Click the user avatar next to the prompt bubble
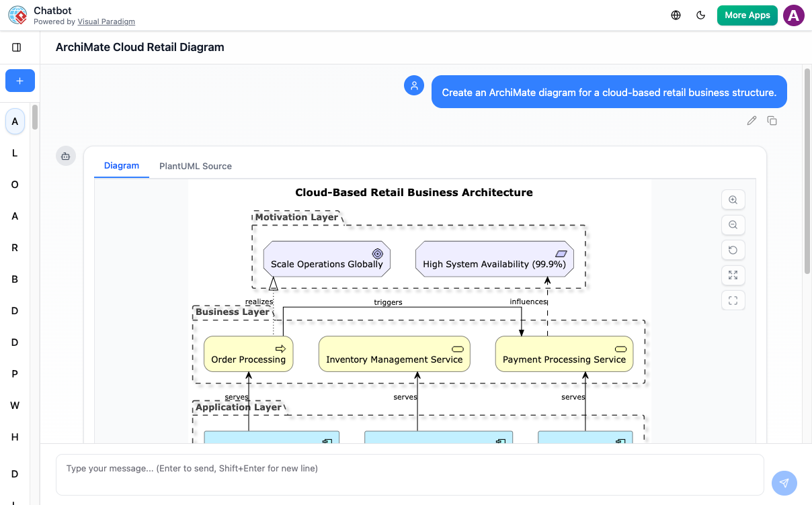This screenshot has height=505, width=812. click(413, 85)
